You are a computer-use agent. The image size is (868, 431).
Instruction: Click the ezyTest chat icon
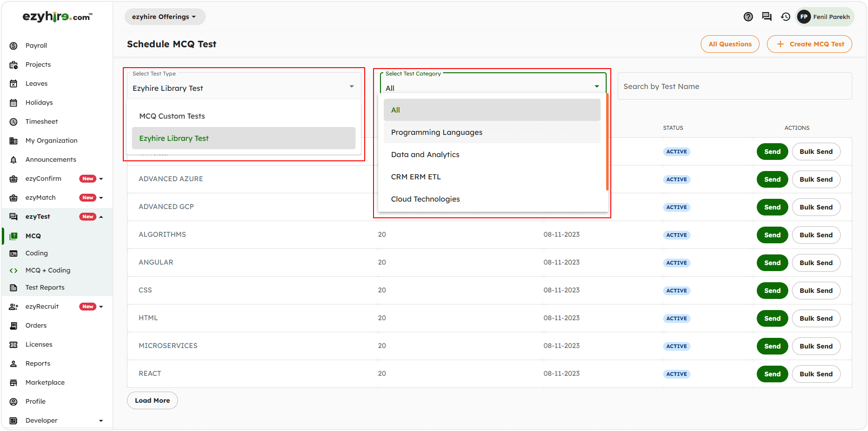pos(13,216)
